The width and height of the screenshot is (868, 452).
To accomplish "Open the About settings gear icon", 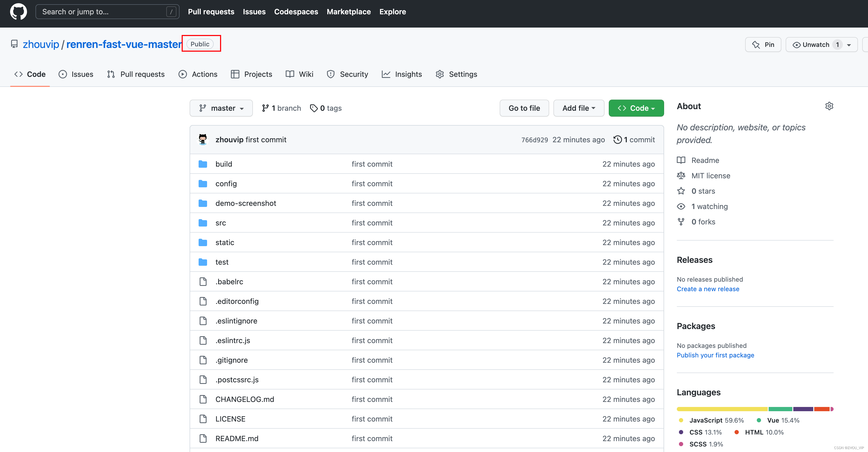I will [x=829, y=106].
